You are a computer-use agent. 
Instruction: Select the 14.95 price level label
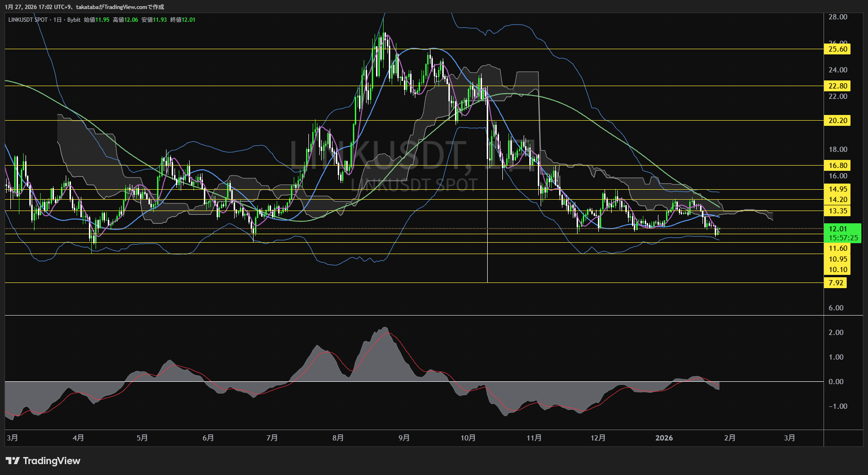[837, 189]
